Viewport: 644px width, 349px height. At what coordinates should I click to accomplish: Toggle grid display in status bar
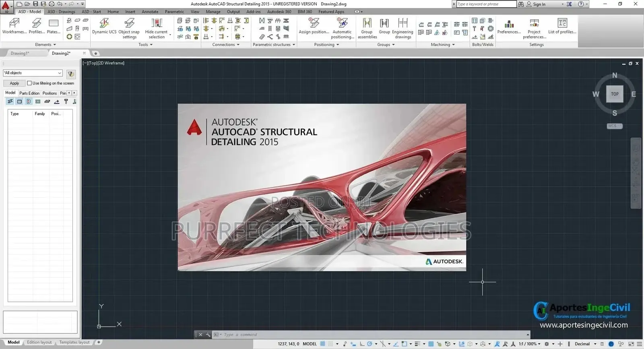pos(322,344)
